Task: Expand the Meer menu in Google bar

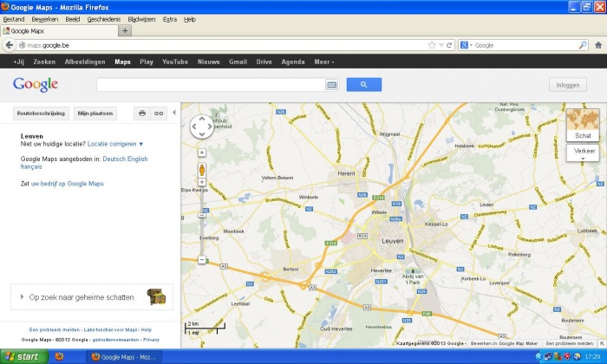Action: tap(324, 62)
